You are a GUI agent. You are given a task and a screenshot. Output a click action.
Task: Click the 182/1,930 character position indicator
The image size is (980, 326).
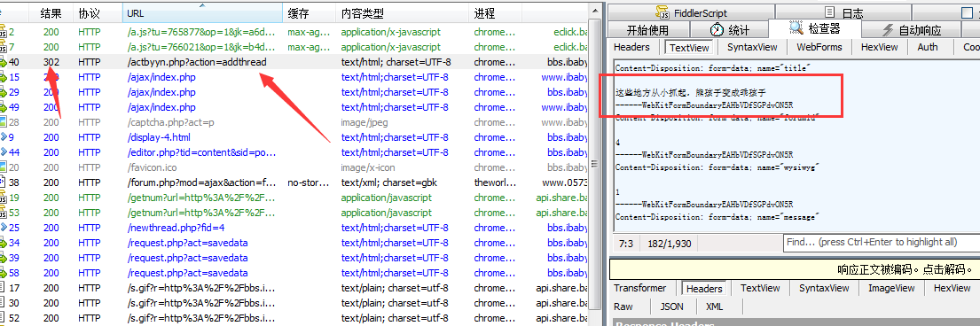pos(670,243)
